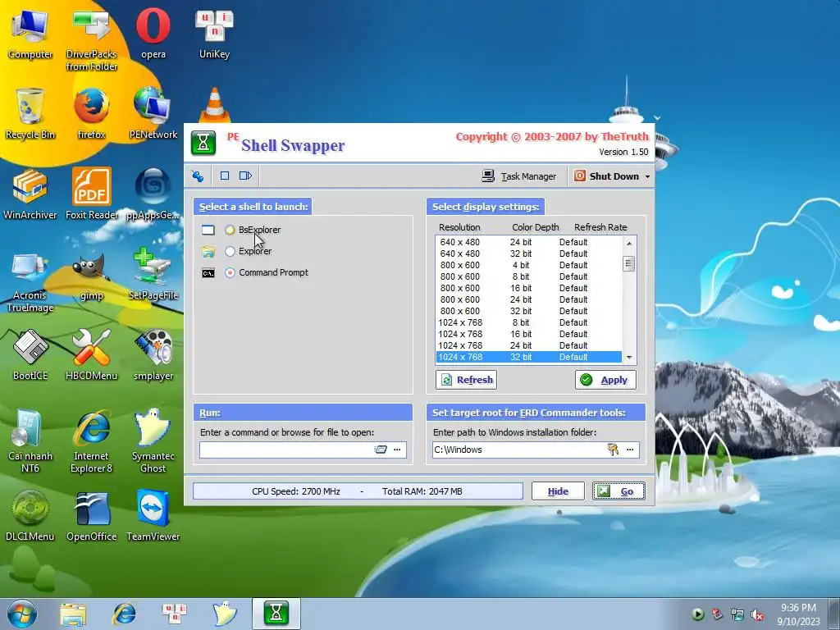Screen dimensions: 840x630
Task: Select the Command Prompt radio button
Action: pyautogui.click(x=230, y=272)
